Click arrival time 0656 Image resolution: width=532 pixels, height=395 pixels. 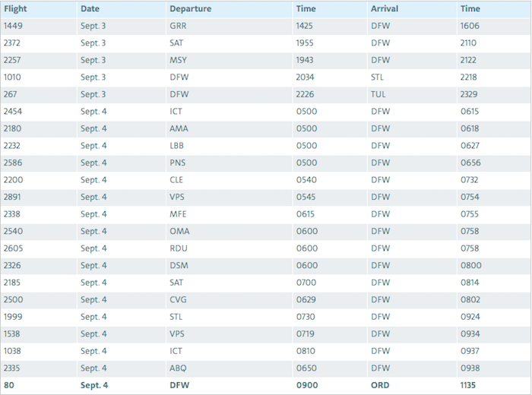tap(470, 163)
